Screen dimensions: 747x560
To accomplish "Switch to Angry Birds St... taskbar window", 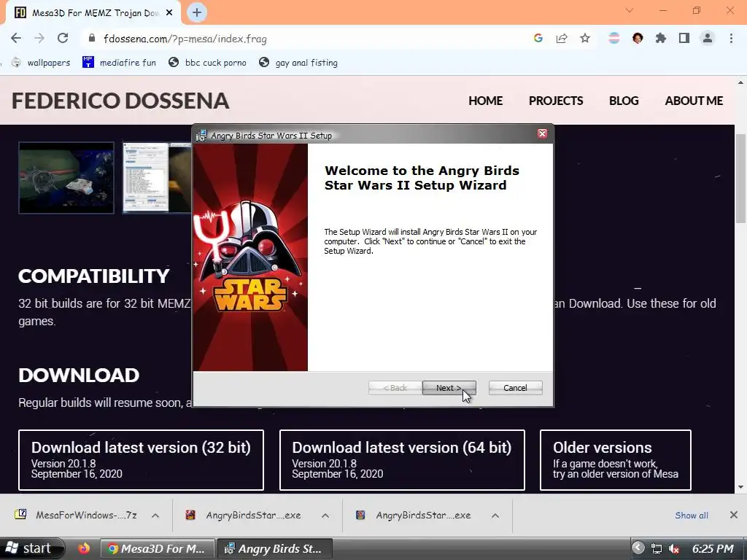I will point(275,548).
